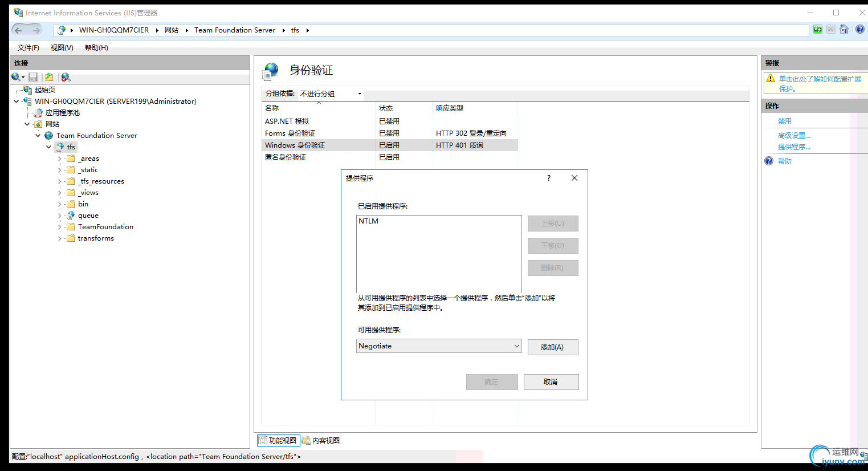Select 应用程序池 in the connections tree

(63, 113)
